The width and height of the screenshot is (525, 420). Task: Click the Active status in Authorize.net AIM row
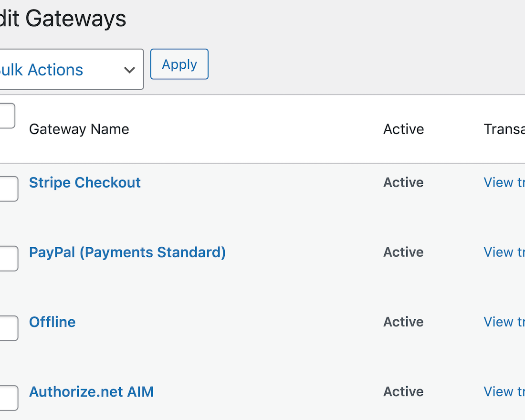pos(403,391)
